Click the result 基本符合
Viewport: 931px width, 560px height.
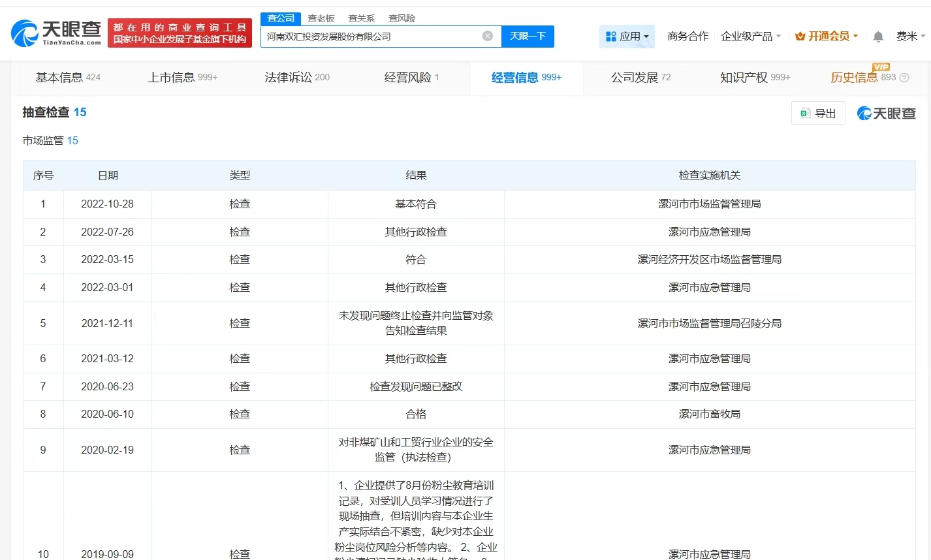[416, 204]
